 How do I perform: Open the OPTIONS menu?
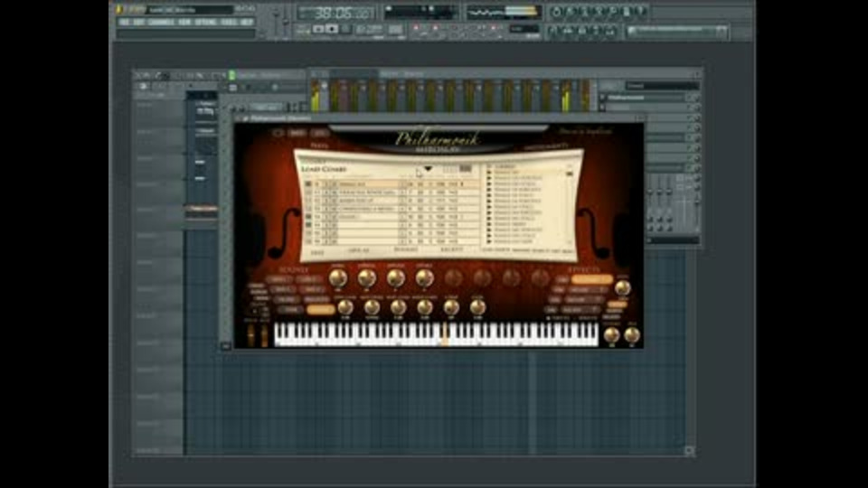click(206, 22)
